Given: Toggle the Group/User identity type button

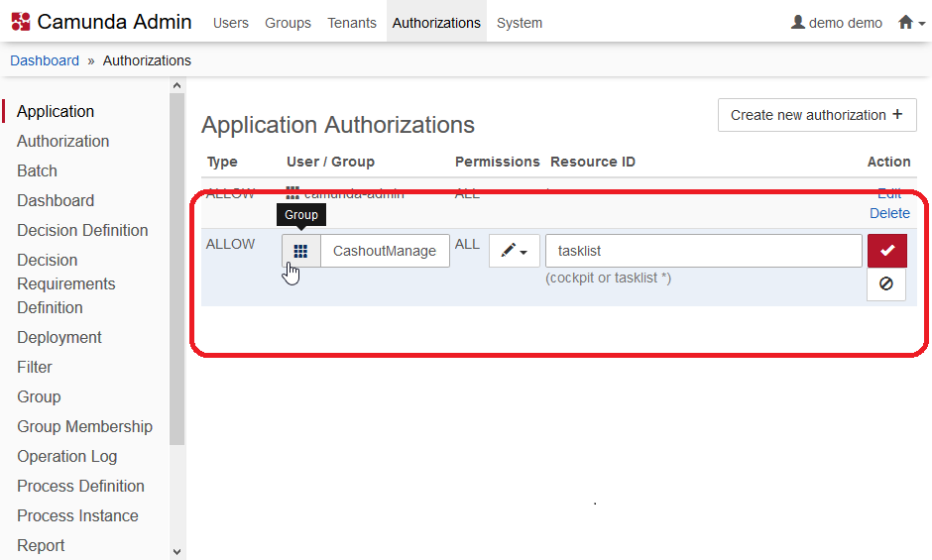Looking at the screenshot, I should pos(300,251).
